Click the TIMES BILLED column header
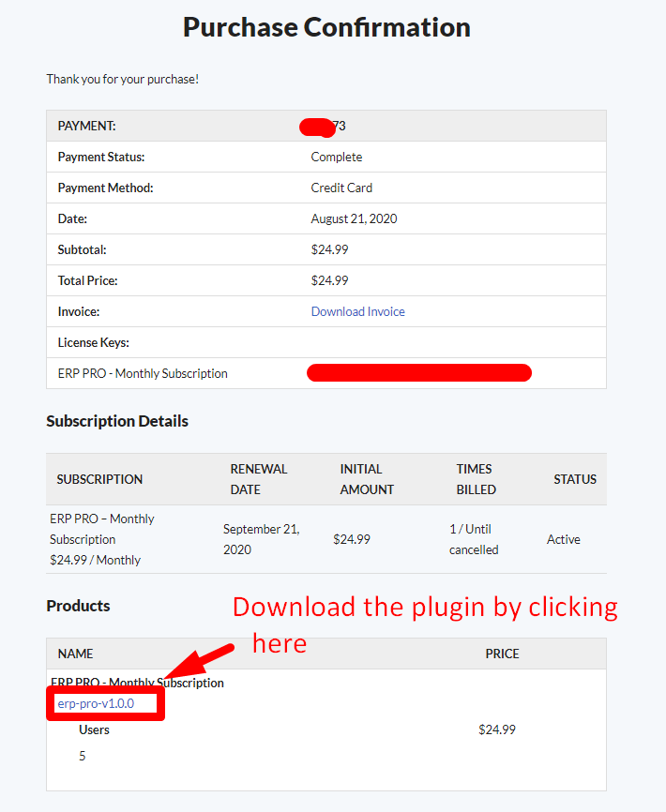 [476, 479]
